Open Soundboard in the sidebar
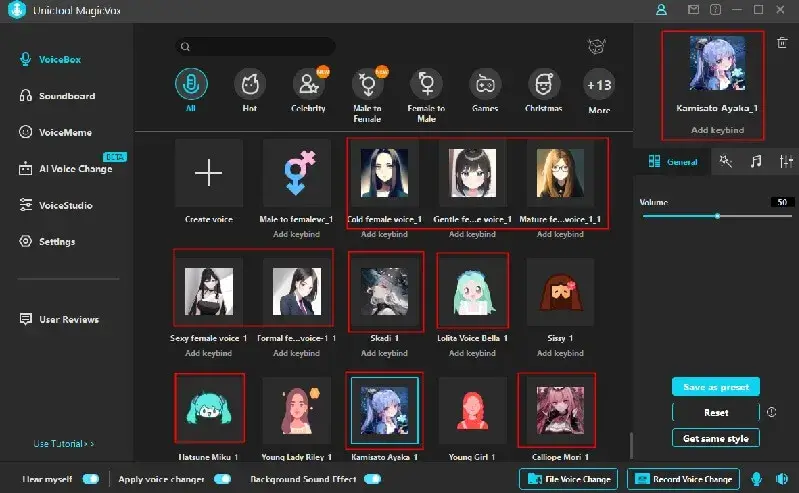Viewport: 799px width, 493px height. [x=57, y=96]
